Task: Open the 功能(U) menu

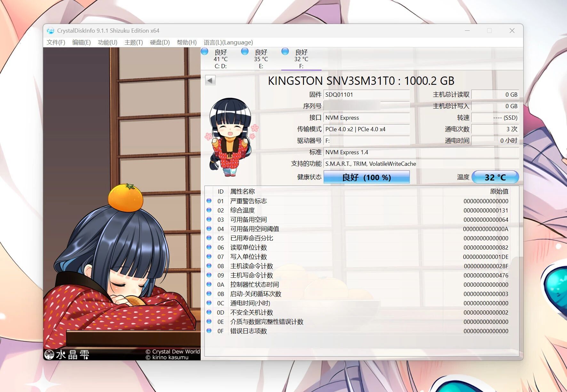Action: coord(108,42)
